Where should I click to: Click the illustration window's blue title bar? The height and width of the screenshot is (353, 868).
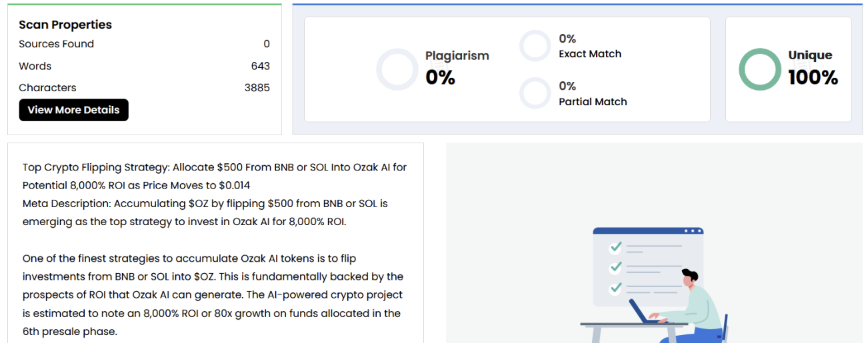point(648,231)
